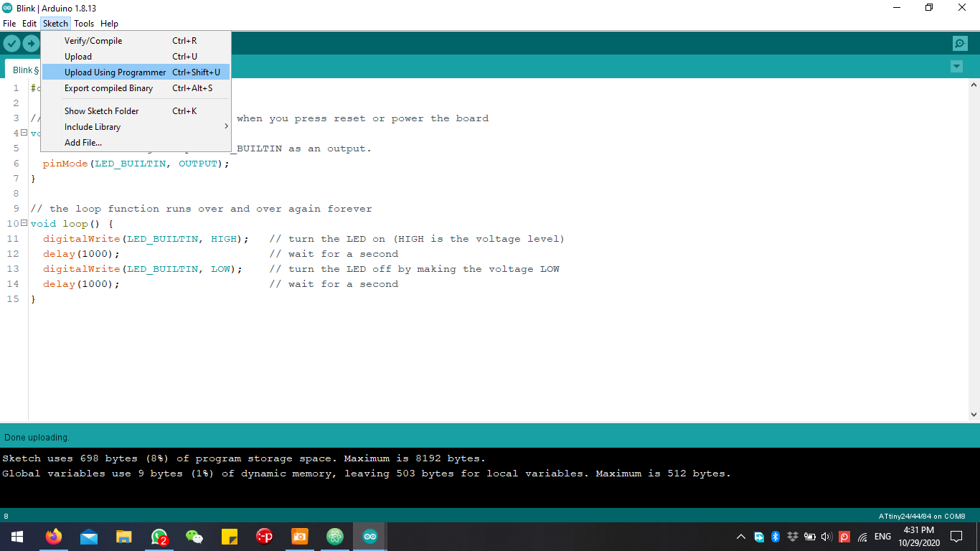Open the Bluetooth tray icon
This screenshot has height=551, width=980.
[x=776, y=537]
